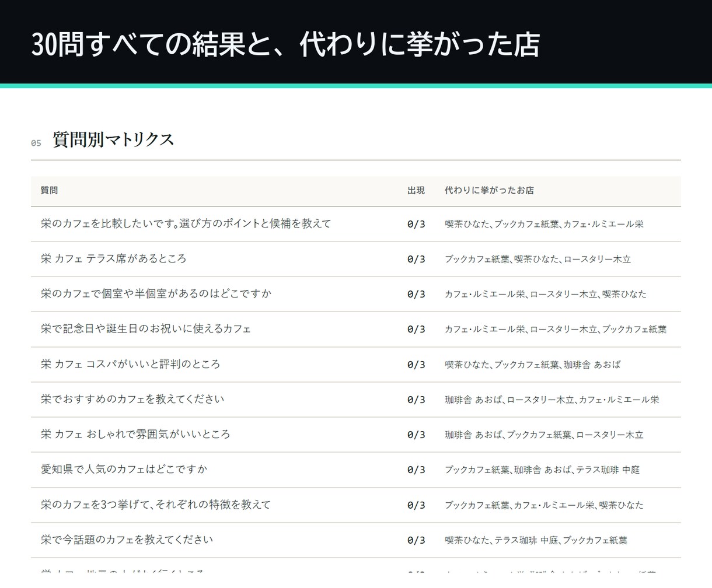The image size is (712, 588).
Task: Click 0/3 in the コスパがいい row
Action: click(x=416, y=365)
